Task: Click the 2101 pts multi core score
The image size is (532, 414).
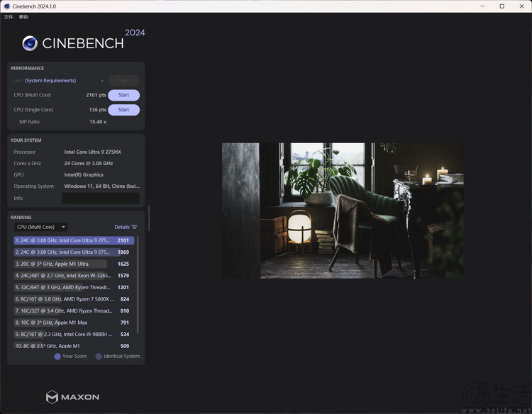Action: pos(96,95)
